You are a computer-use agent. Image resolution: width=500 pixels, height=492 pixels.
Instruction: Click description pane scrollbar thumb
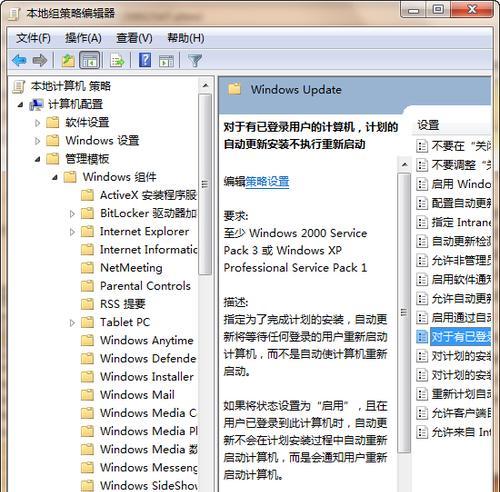pos(404,313)
